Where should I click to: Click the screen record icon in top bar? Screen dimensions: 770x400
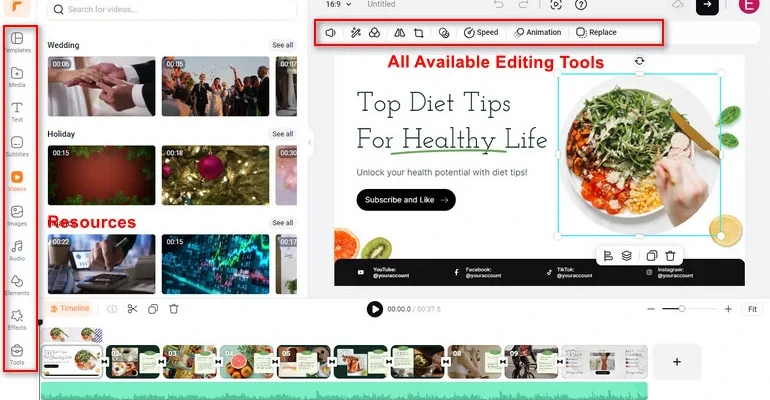[556, 4]
